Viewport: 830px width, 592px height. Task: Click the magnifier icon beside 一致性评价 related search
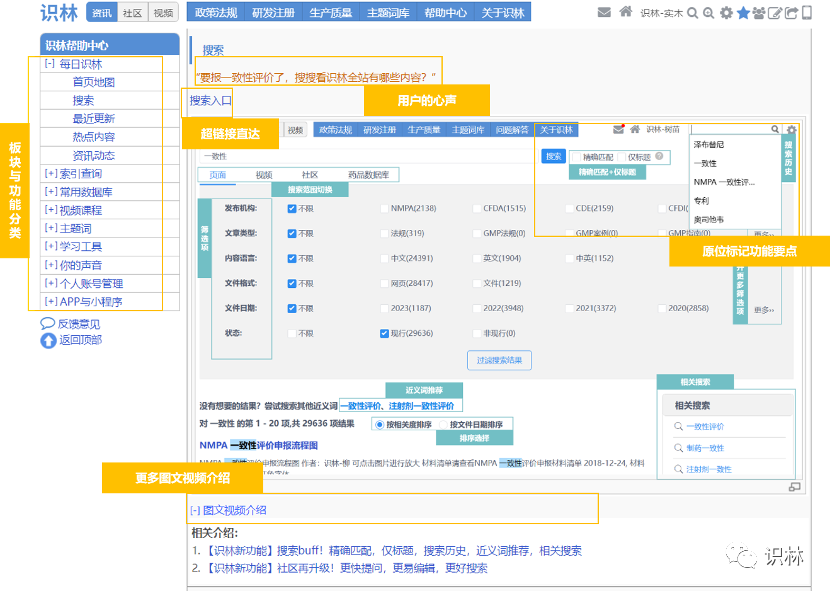tap(678, 426)
